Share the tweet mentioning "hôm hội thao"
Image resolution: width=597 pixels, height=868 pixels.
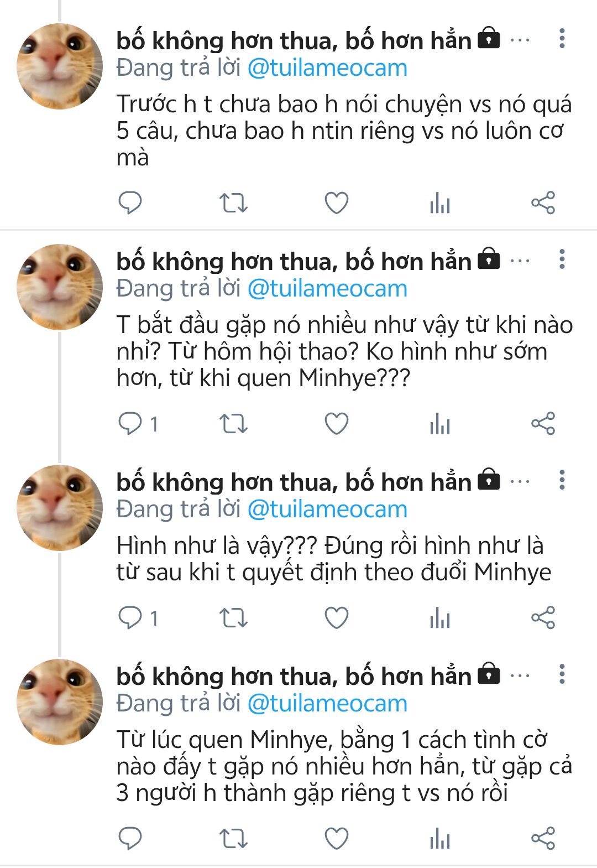(543, 424)
